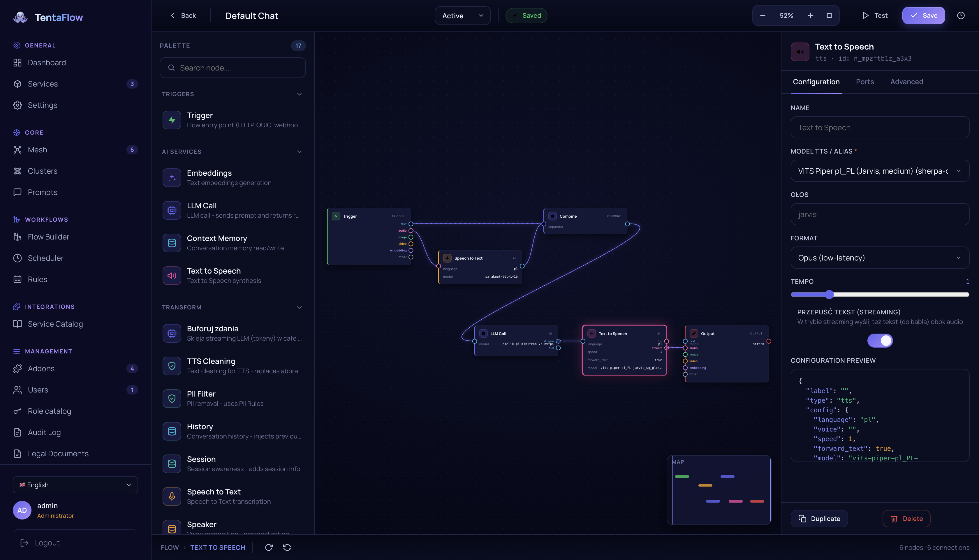
Task: Select the Context Memory palette icon
Action: 172,243
